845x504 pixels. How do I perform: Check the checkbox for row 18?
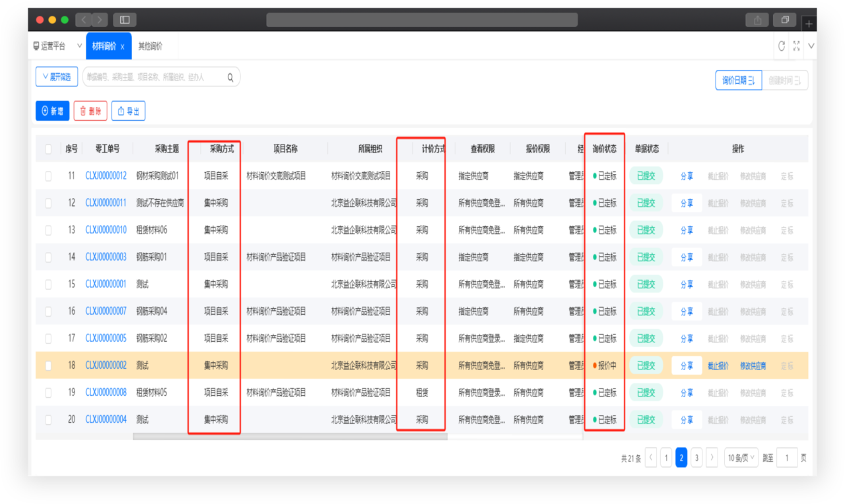point(48,365)
